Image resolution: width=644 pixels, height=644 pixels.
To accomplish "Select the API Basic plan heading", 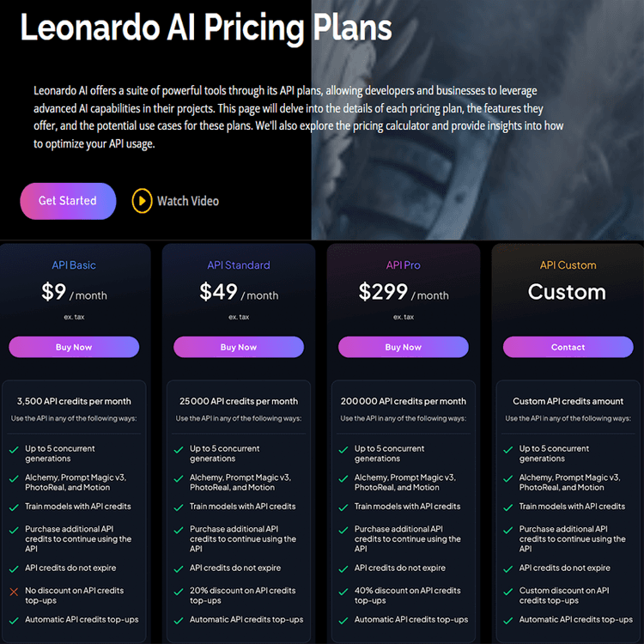I will point(74,265).
